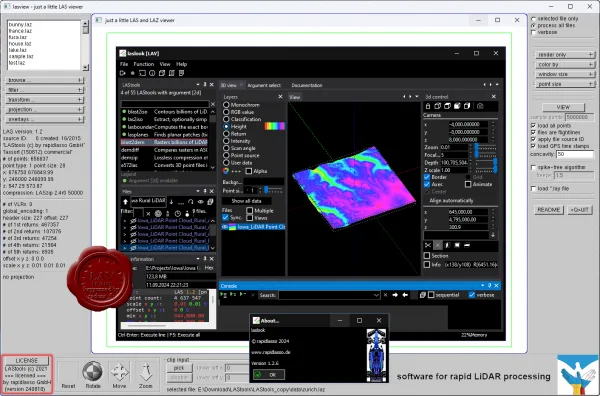The width and height of the screenshot is (600, 396).
Task: Close the Layers panel with its X
Action: pyautogui.click(x=280, y=97)
